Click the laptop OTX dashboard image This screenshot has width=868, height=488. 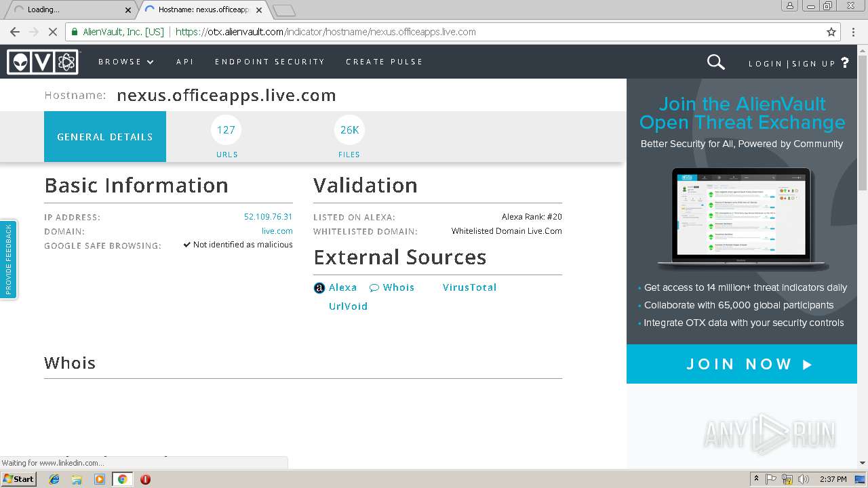pos(742,219)
